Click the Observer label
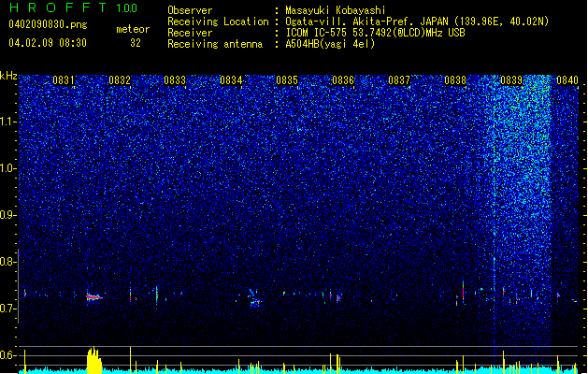588x374 pixels. pyautogui.click(x=190, y=10)
